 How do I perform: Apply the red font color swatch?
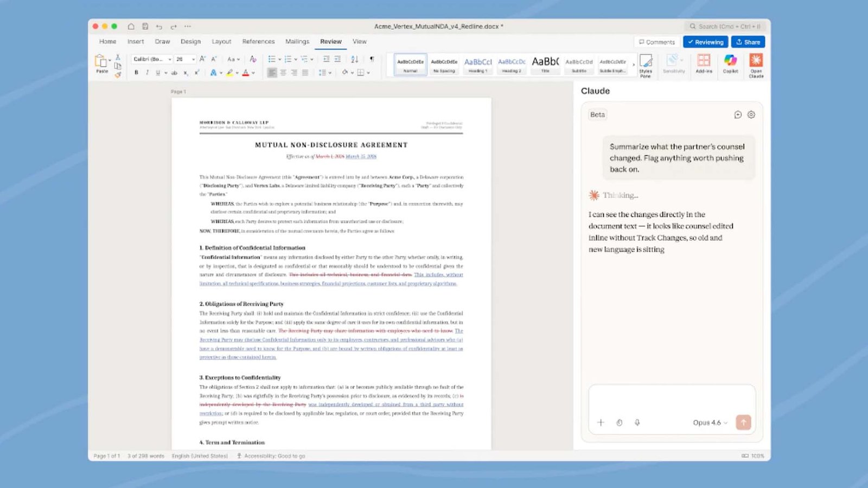(246, 73)
